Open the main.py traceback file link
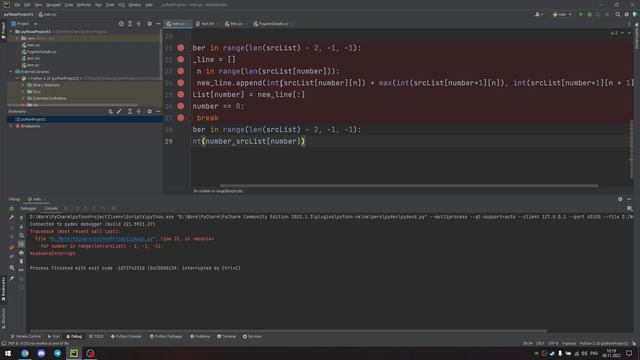 (102, 239)
